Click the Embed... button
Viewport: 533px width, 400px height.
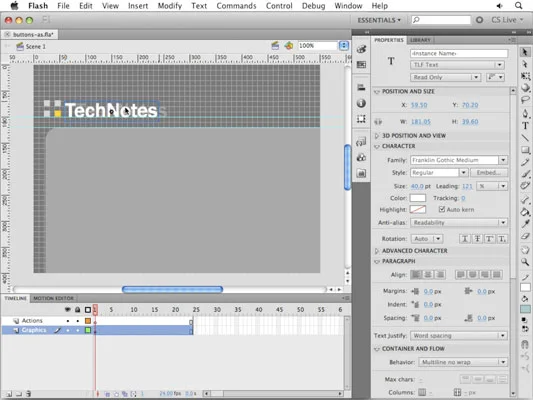tap(489, 173)
